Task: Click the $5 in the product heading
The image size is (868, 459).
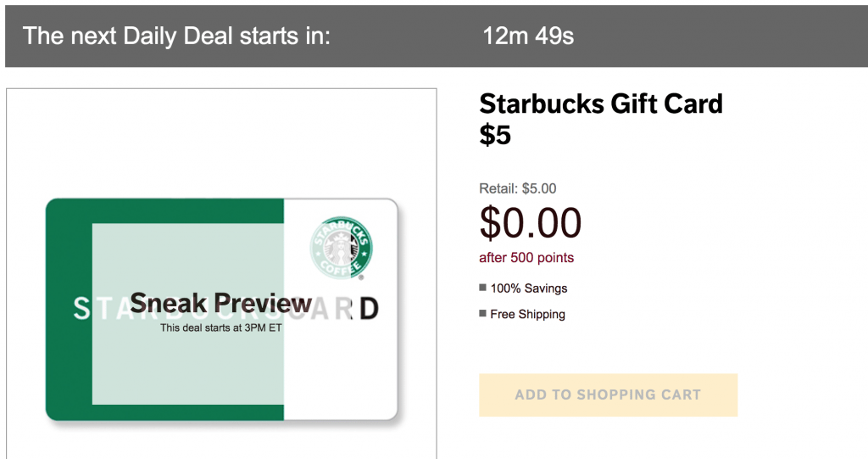Action: point(495,135)
